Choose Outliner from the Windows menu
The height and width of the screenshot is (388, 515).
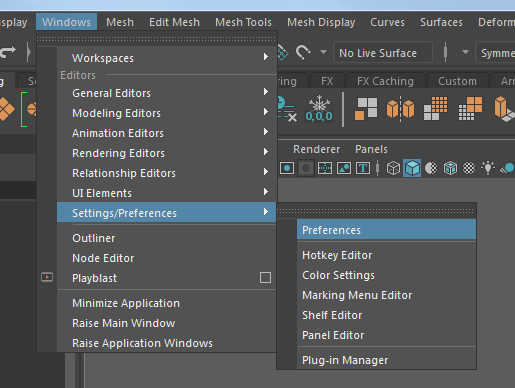click(x=167, y=238)
